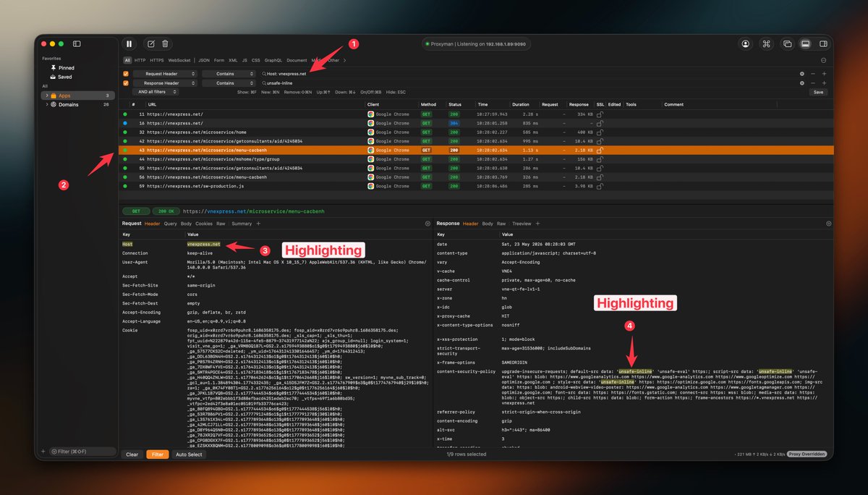Click the plus icon at sidebar bottom
Viewport: 868px width, 495px height.
coord(43,452)
